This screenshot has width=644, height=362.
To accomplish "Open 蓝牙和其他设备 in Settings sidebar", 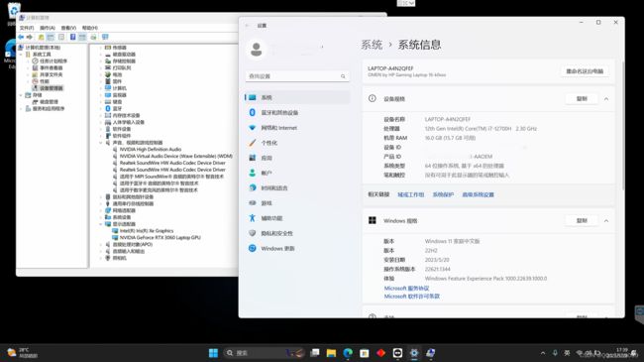I will (x=297, y=113).
